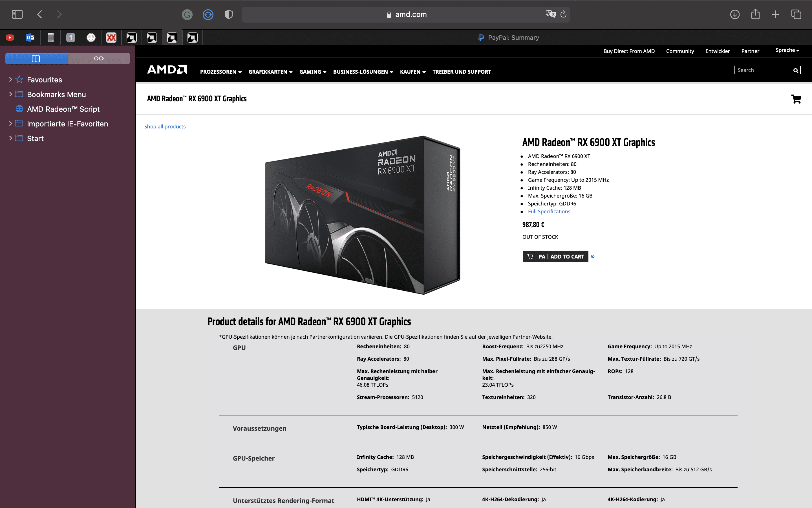Click the Speicherschnittstelle: 256-bit spec

point(519,469)
